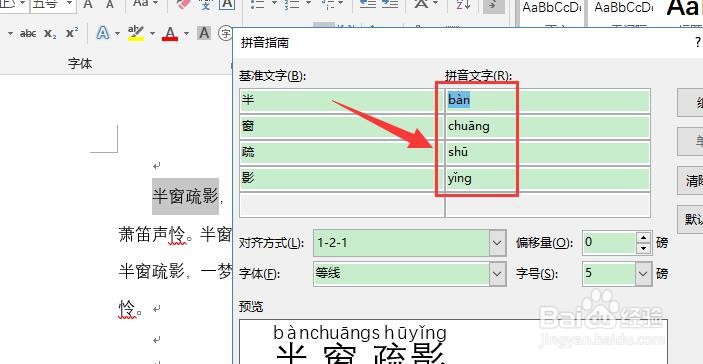Viewport: 703px width, 364px height.
Task: Click the multilevel list icon
Action: [x=328, y=4]
